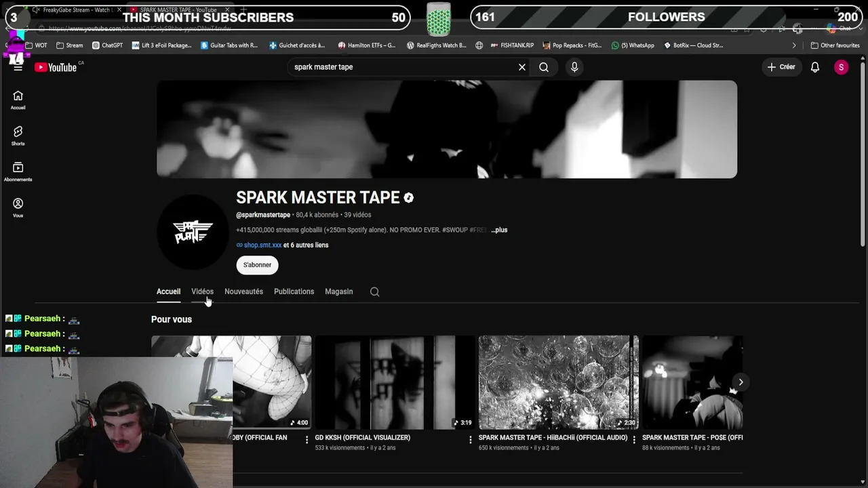Start voice search with the microphone
Screen dimensions: 868x488
point(574,67)
